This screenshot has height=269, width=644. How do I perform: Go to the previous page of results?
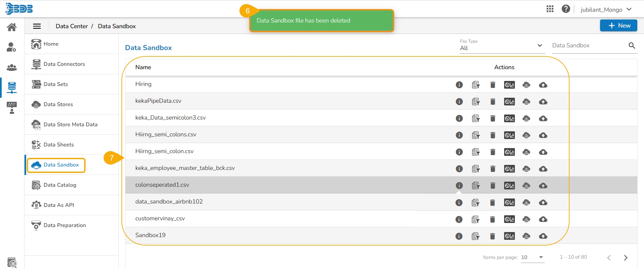click(x=609, y=258)
